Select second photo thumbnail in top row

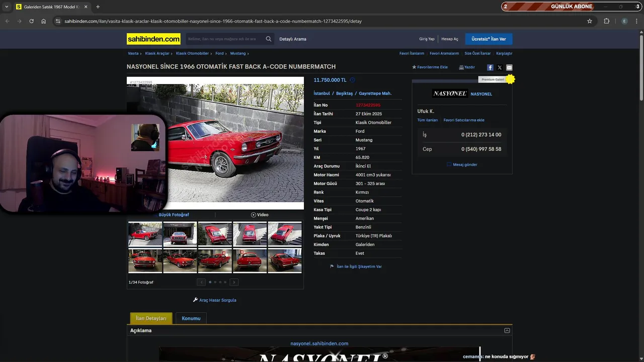point(180,234)
